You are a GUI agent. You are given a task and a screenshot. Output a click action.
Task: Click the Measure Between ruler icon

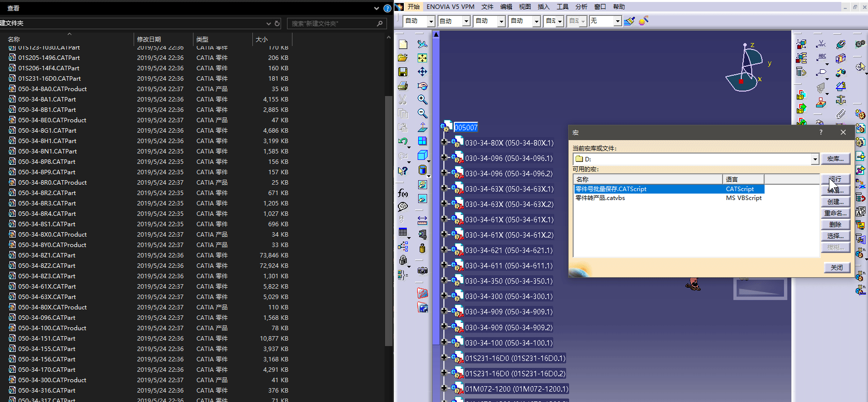coord(422,220)
